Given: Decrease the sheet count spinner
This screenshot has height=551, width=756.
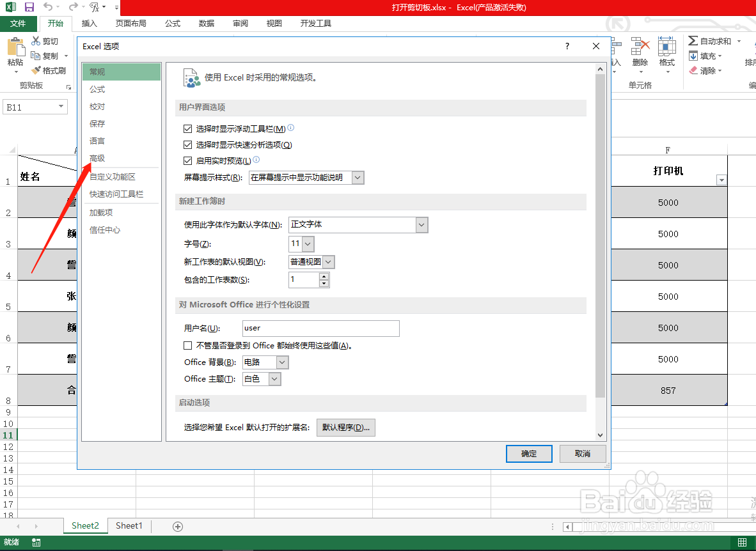Looking at the screenshot, I should [x=324, y=283].
